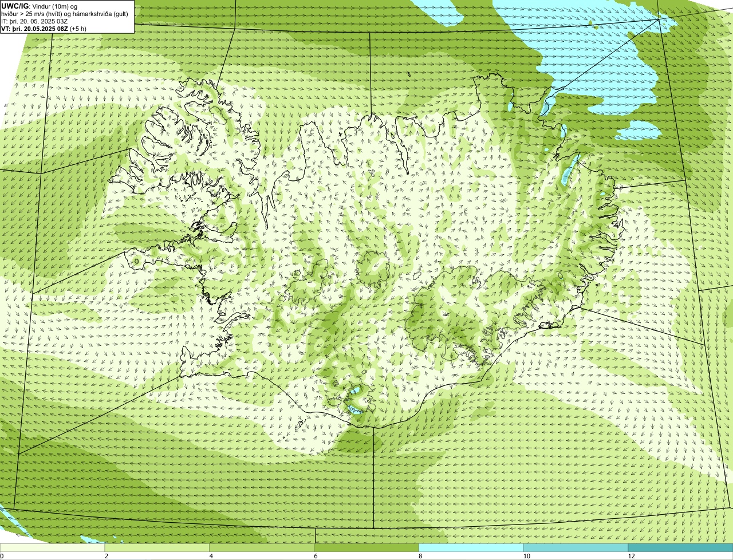Click the text 'hviður > 25 m/s (hvítt)' line
733x560 pixels.
pos(65,13)
